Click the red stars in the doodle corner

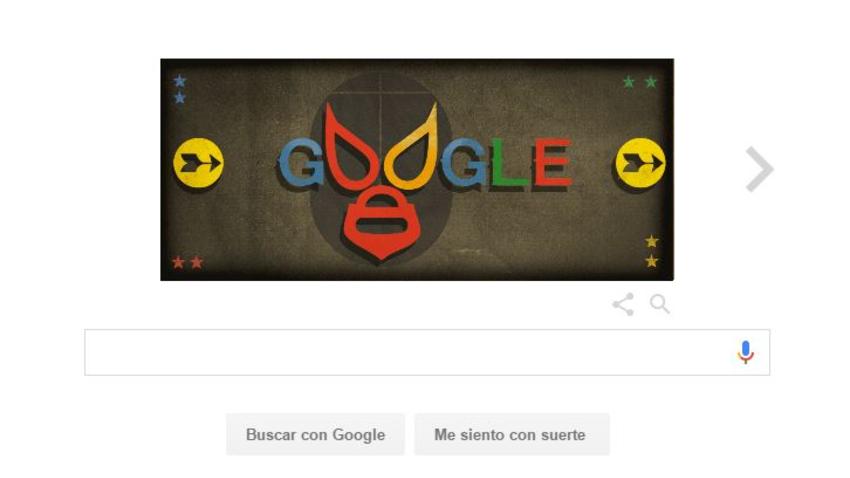coord(188,262)
